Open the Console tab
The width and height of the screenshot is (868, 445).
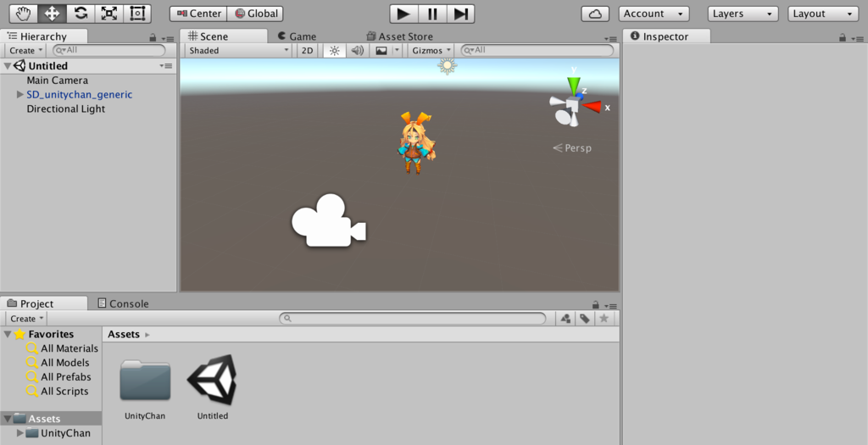tap(123, 303)
